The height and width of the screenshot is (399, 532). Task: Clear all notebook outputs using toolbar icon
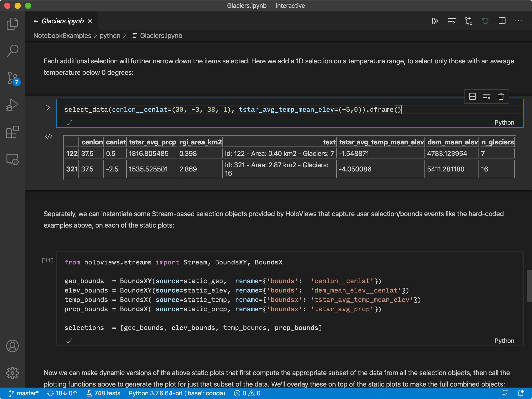coord(452,21)
